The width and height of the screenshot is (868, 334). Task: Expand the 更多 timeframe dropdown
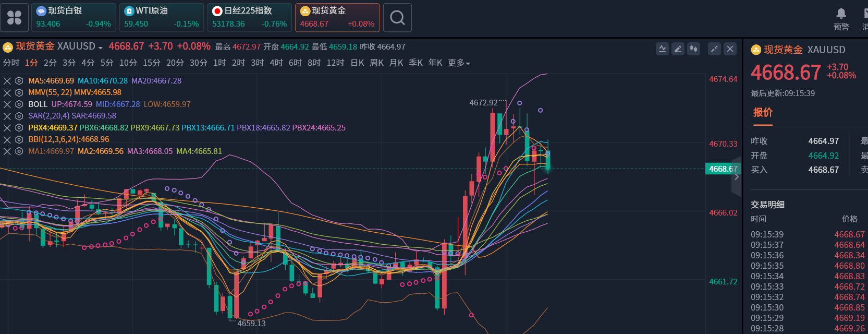pyautogui.click(x=459, y=63)
